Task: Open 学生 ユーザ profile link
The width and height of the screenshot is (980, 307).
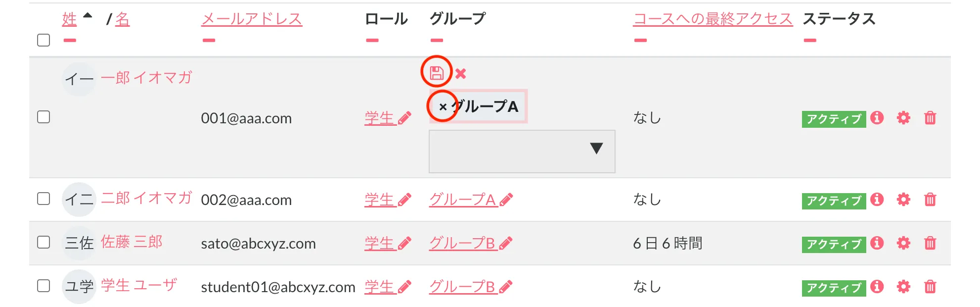Action: pyautogui.click(x=139, y=286)
